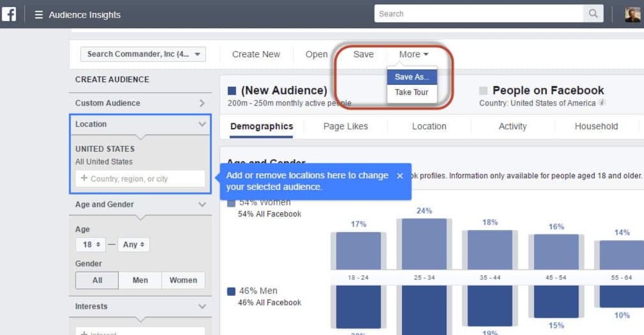Click the blue New Audience color square
The height and width of the screenshot is (335, 644).
tap(232, 91)
